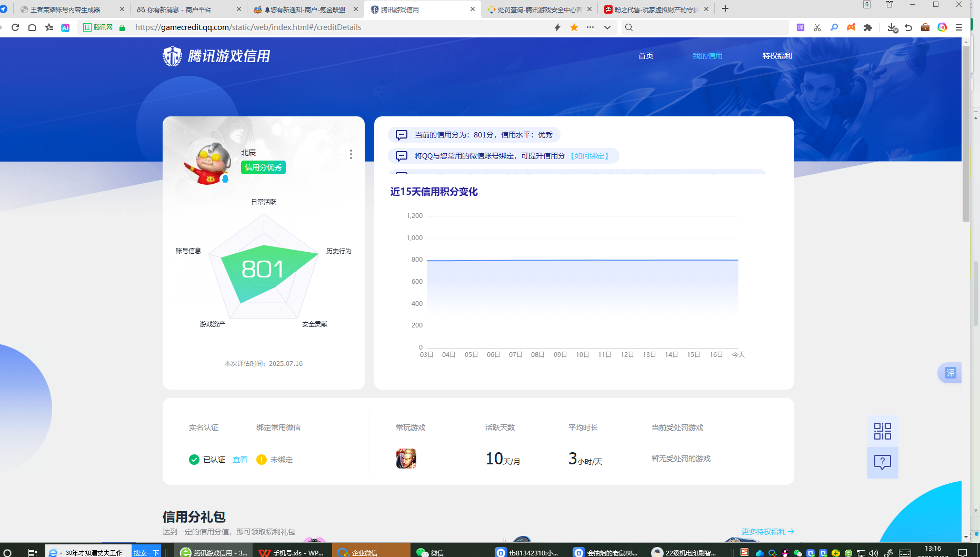Click the 腾讯游戏信用 logo
Viewport: 980px width, 557px height.
[x=216, y=56]
